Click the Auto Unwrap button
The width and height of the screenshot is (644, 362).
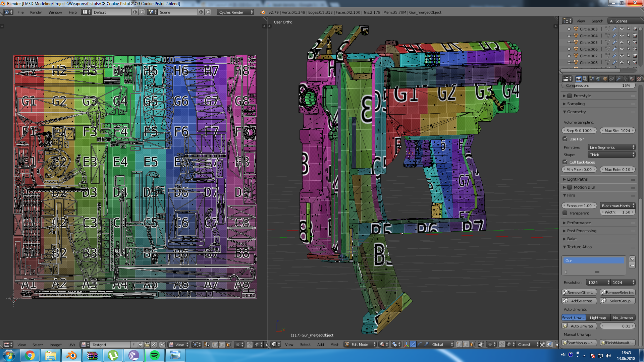point(579,326)
